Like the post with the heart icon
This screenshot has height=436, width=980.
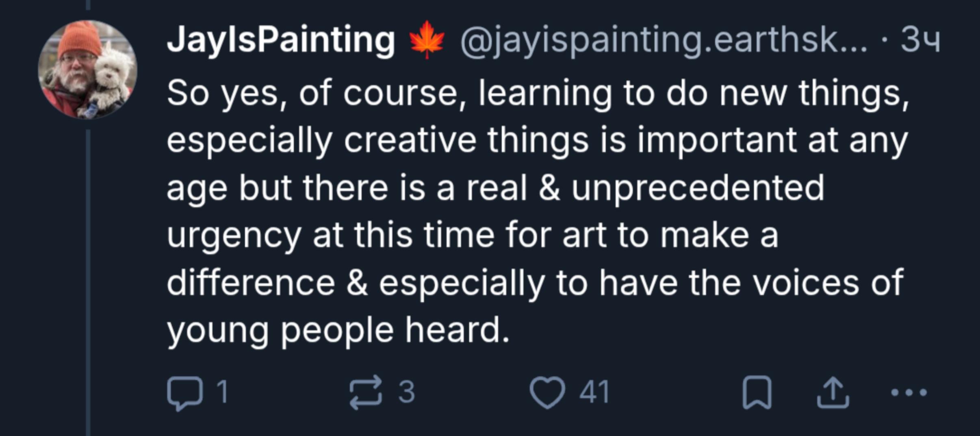coord(547,392)
